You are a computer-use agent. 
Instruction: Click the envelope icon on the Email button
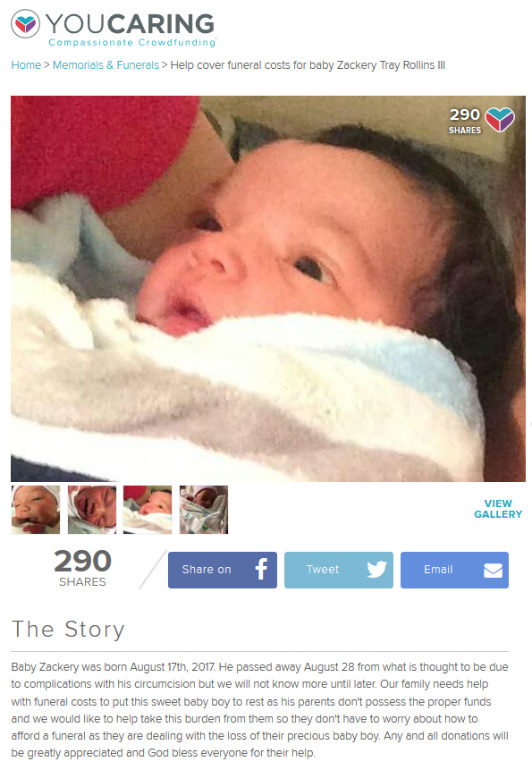[x=493, y=571]
